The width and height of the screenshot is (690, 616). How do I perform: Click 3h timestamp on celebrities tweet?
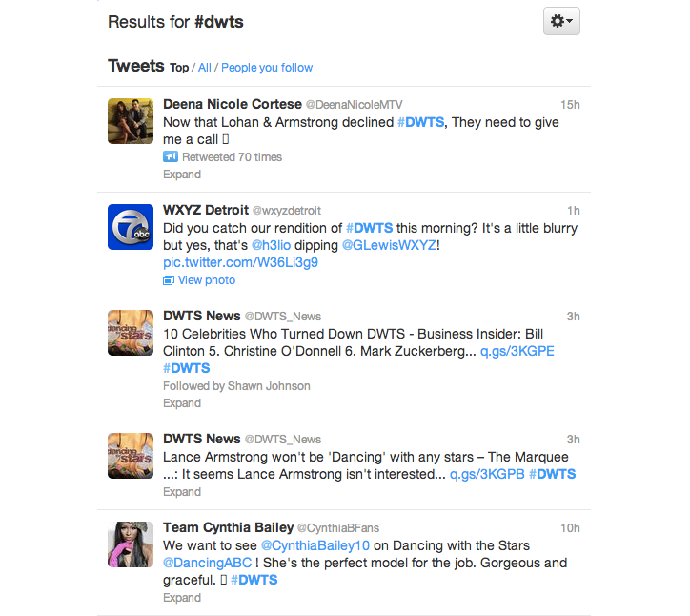coord(573,317)
